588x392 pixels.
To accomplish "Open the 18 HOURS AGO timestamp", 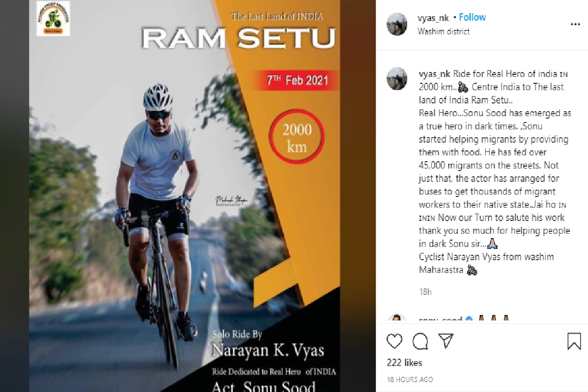I will [x=410, y=379].
